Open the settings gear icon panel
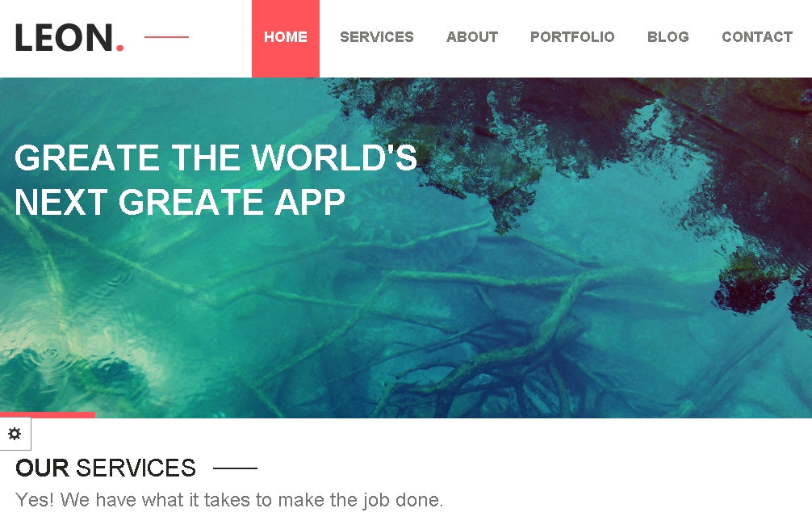812x529 pixels. tap(15, 434)
